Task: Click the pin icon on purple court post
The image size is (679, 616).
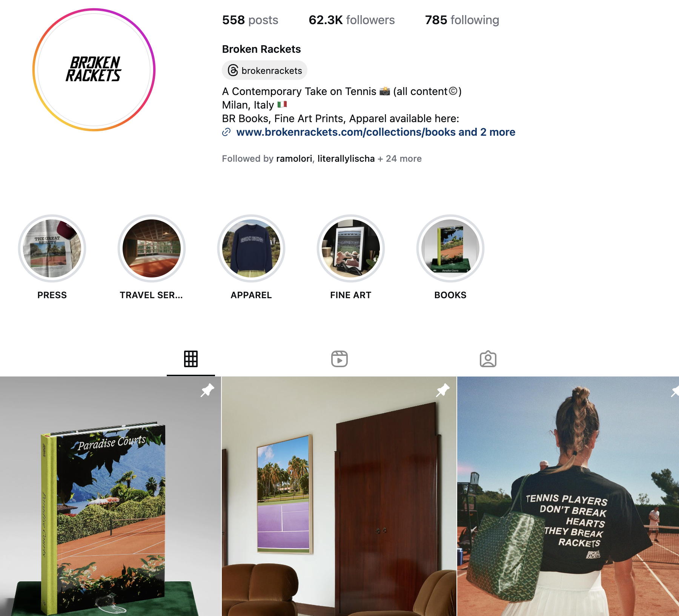Action: [x=442, y=390]
